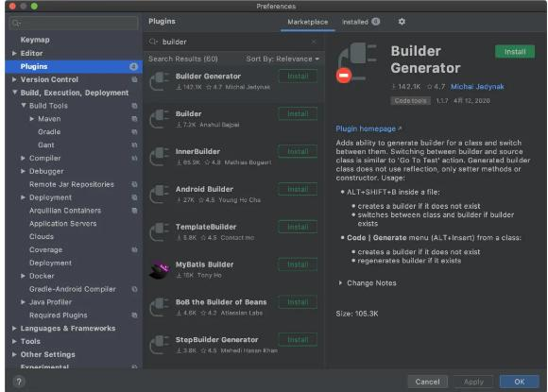
Task: Select Plugins in settings tree
Action: tap(74, 66)
